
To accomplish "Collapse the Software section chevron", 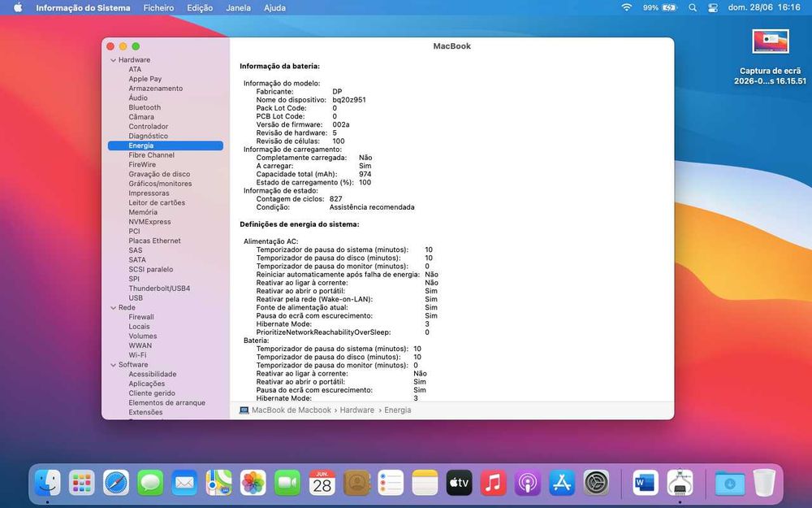I will (x=114, y=365).
